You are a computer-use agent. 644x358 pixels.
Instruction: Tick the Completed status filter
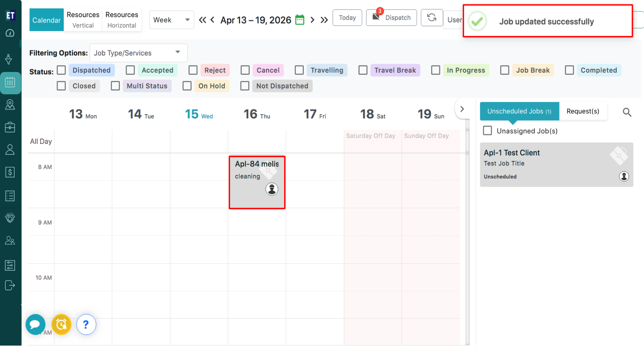569,70
